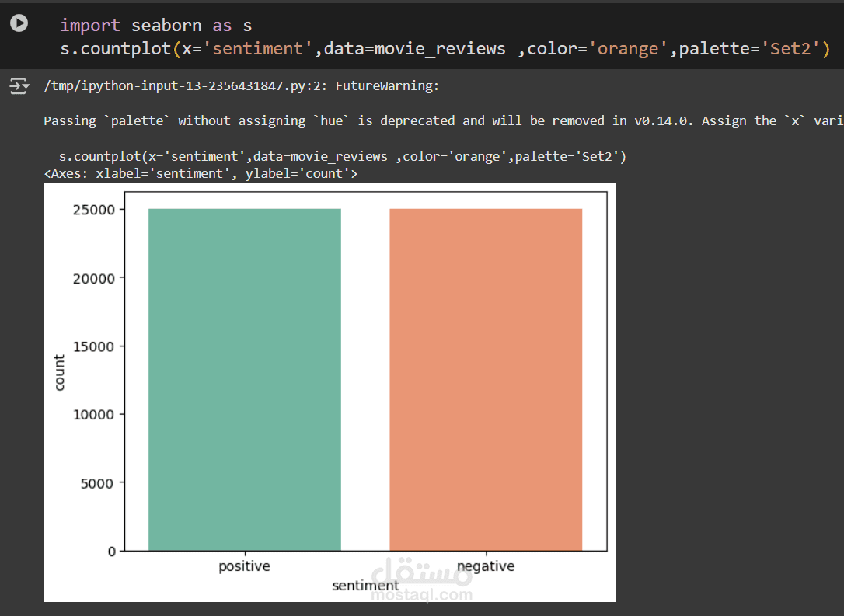
Task: Click the 'sentiment' string in countplot call
Action: (258, 48)
